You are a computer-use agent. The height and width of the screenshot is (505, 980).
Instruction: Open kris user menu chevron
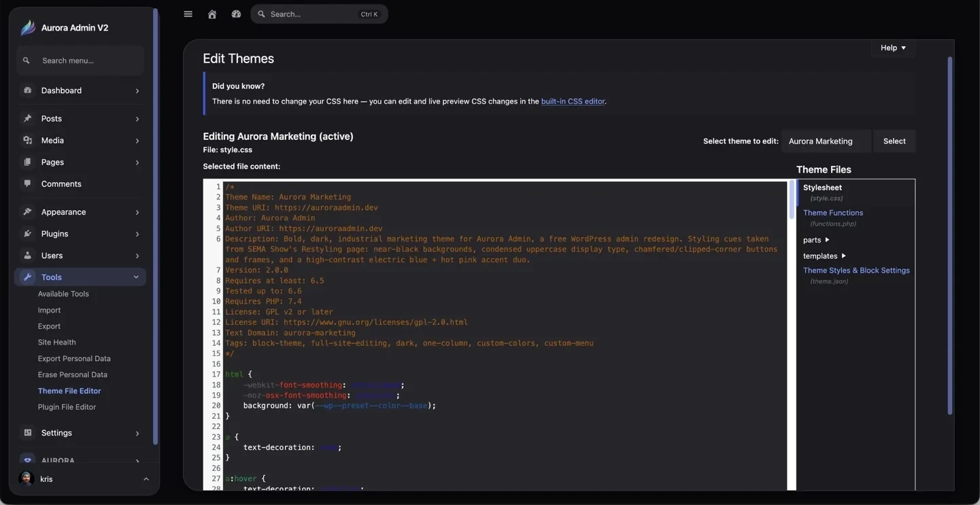click(146, 479)
